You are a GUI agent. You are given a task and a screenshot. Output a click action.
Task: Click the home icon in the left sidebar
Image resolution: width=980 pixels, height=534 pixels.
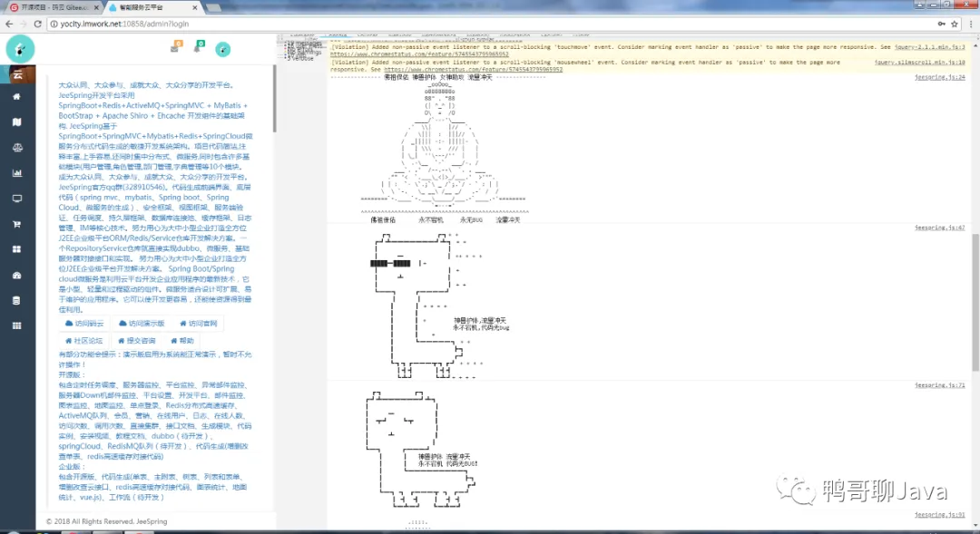pyautogui.click(x=17, y=97)
